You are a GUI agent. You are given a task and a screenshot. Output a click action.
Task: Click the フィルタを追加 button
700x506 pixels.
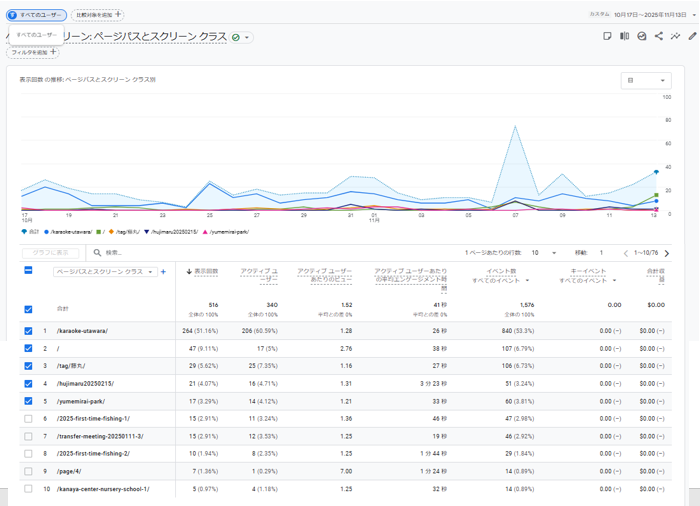click(x=35, y=52)
